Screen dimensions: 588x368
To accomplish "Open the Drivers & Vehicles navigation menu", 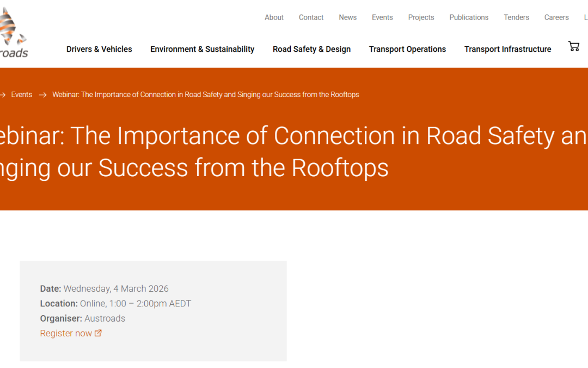I will click(99, 49).
